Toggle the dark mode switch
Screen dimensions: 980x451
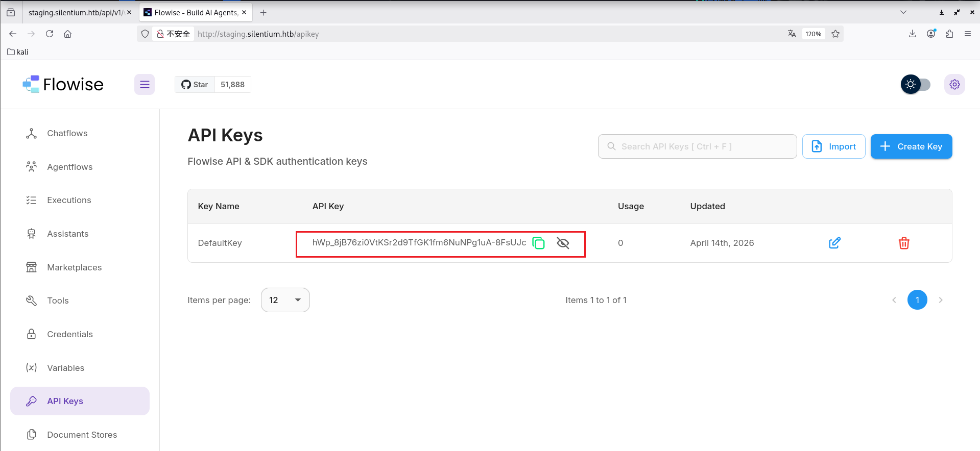(916, 84)
